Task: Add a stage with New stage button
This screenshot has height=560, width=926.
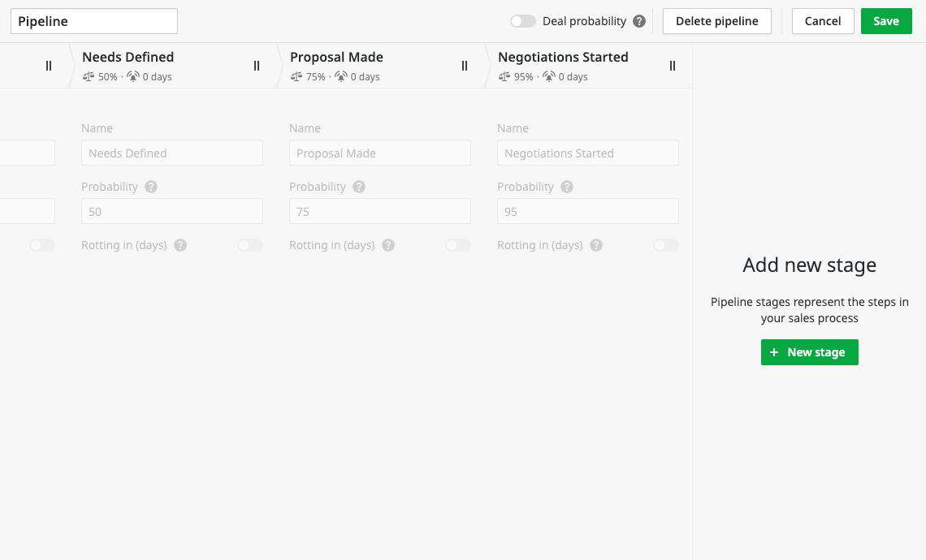Action: (x=809, y=352)
